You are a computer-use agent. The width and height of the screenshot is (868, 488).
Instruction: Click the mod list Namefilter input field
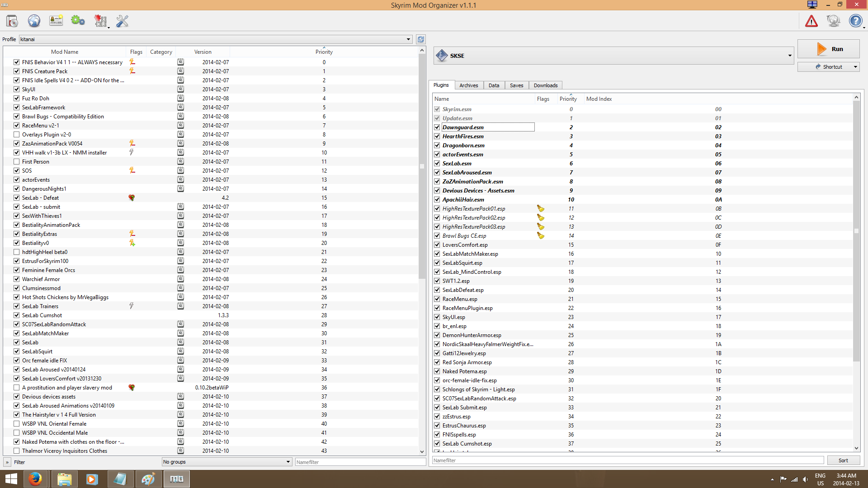(x=360, y=462)
